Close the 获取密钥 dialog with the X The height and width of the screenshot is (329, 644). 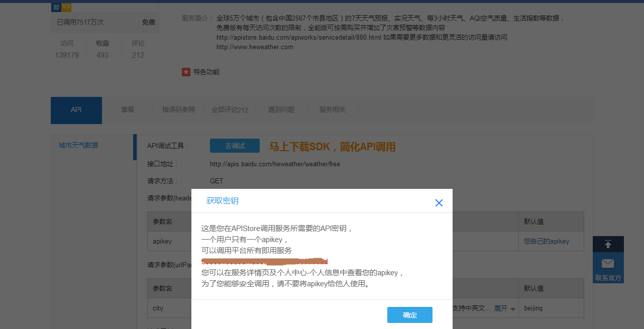(439, 203)
